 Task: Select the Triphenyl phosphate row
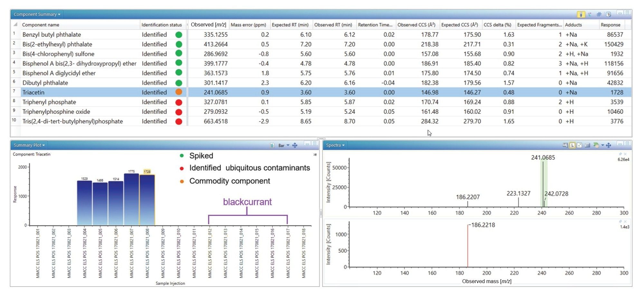49,102
